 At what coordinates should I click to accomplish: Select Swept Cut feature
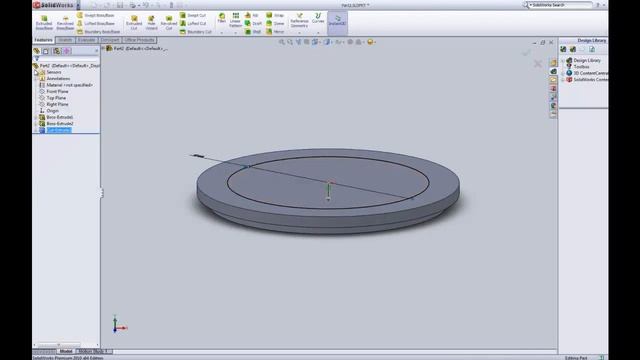[x=193, y=15]
